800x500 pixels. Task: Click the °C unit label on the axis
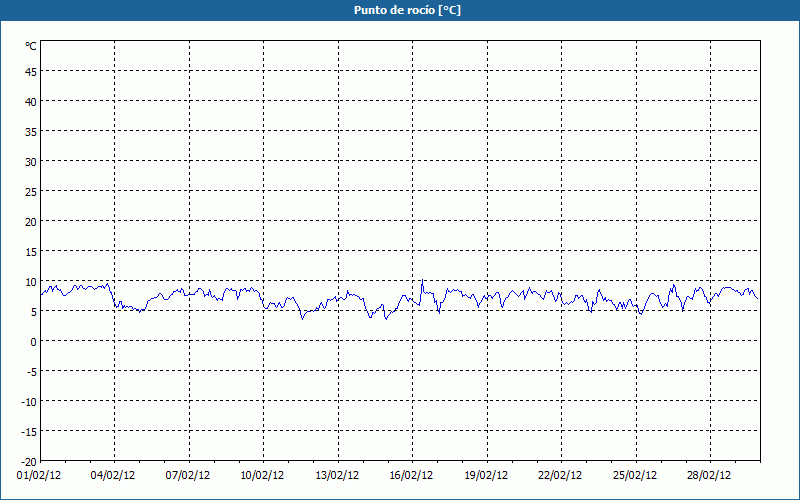[x=31, y=46]
